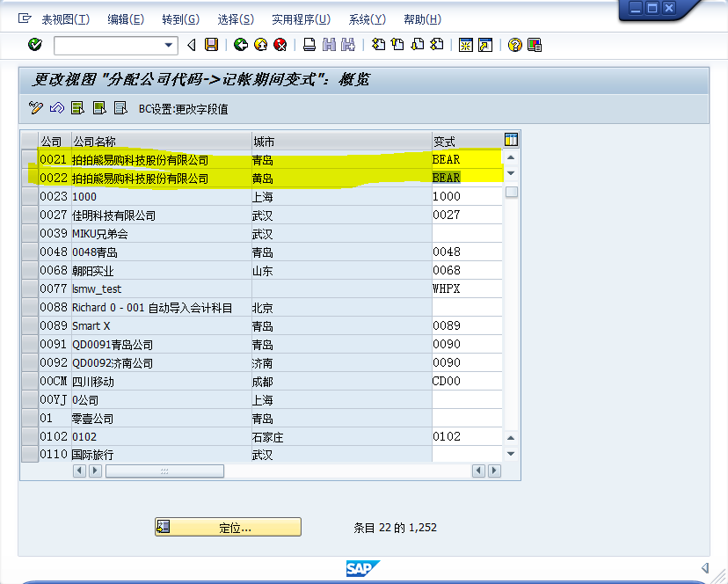Viewport: 728px width, 584px height.
Task: Go to last page icon
Action: [x=437, y=45]
